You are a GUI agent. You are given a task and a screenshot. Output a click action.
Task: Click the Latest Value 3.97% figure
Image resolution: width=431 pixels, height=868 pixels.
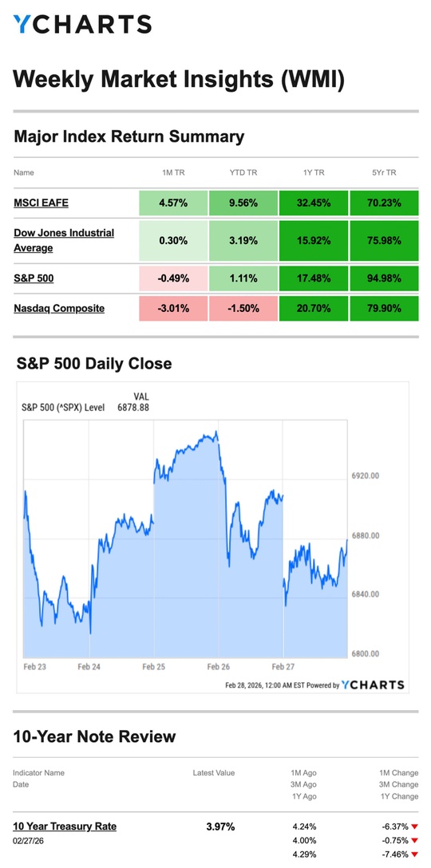220,827
